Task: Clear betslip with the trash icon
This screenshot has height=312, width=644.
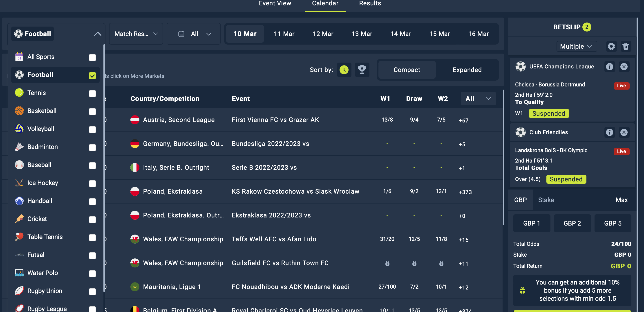Action: 626,47
